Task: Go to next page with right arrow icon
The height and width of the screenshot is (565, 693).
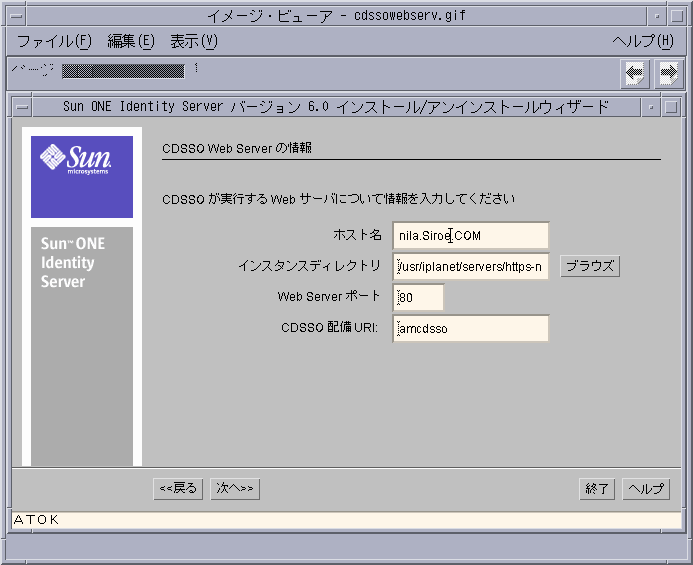Action: coord(669,73)
